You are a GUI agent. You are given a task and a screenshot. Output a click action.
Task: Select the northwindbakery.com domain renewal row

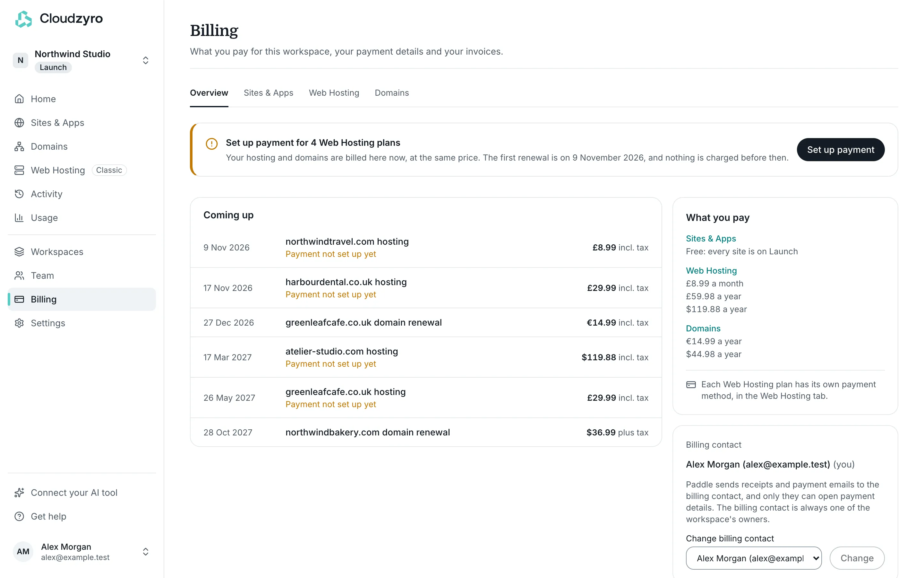426,432
